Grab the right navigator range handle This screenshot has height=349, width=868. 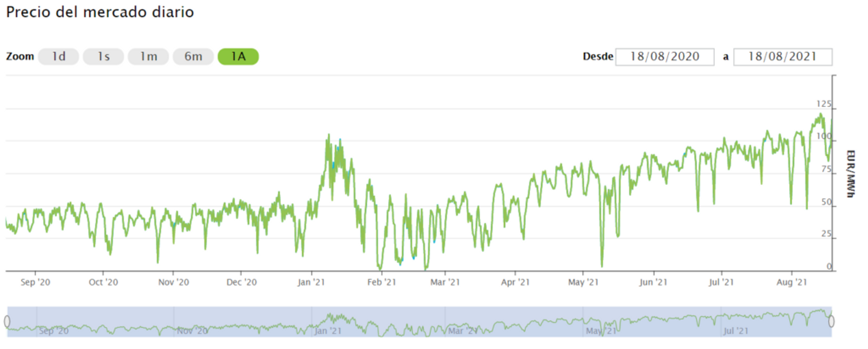click(x=831, y=321)
